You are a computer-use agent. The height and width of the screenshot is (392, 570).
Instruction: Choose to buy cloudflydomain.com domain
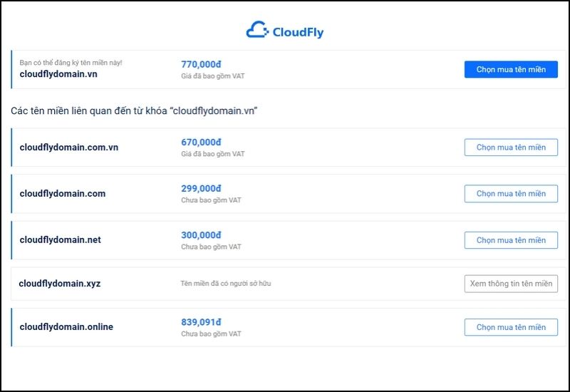click(x=511, y=194)
